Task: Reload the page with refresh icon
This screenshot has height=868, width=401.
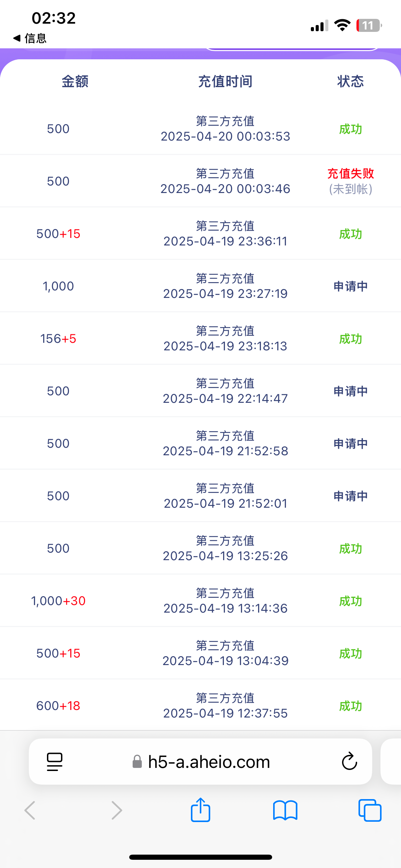Action: [349, 762]
